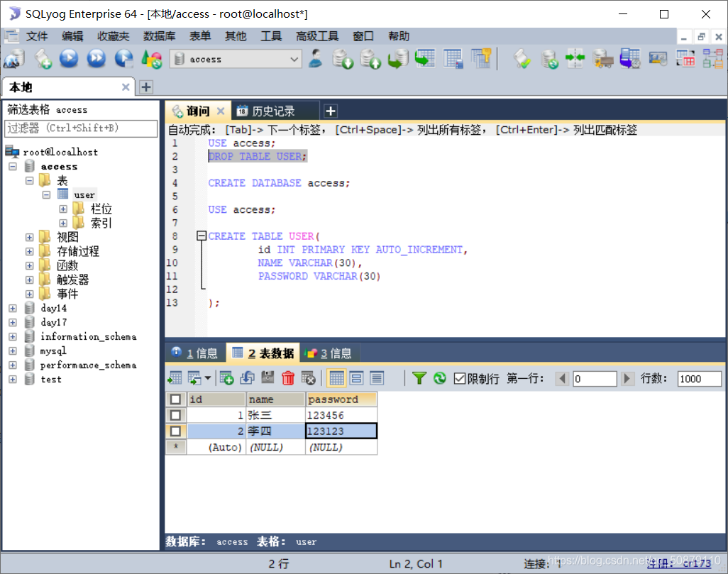Image resolution: width=728 pixels, height=574 pixels.
Task: Close the 本地 connection tab
Action: pos(126,87)
